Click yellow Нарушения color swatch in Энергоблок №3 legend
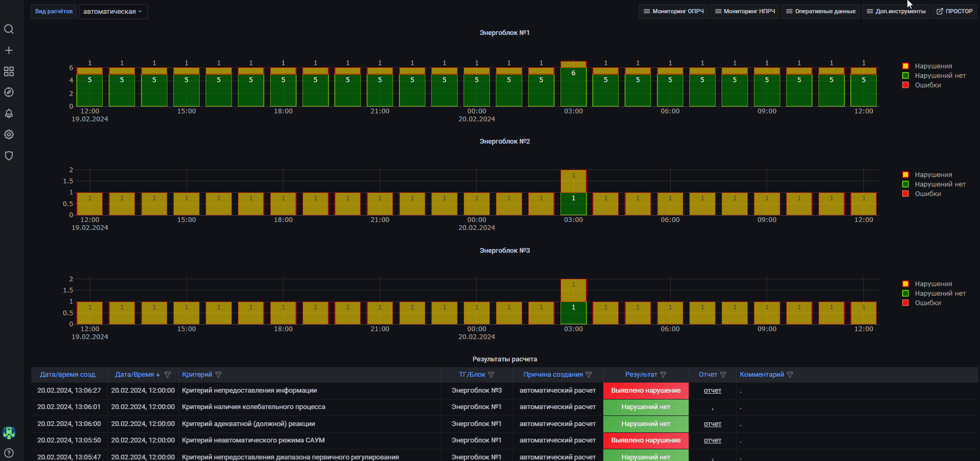Image resolution: width=980 pixels, height=461 pixels. point(905,284)
